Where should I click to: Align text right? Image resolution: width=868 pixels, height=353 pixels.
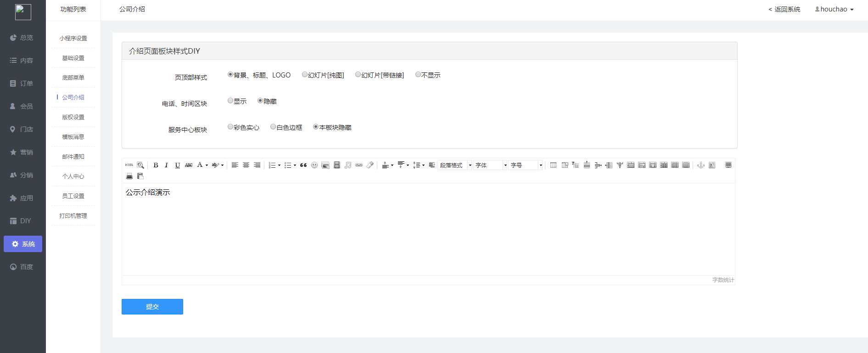tap(257, 165)
